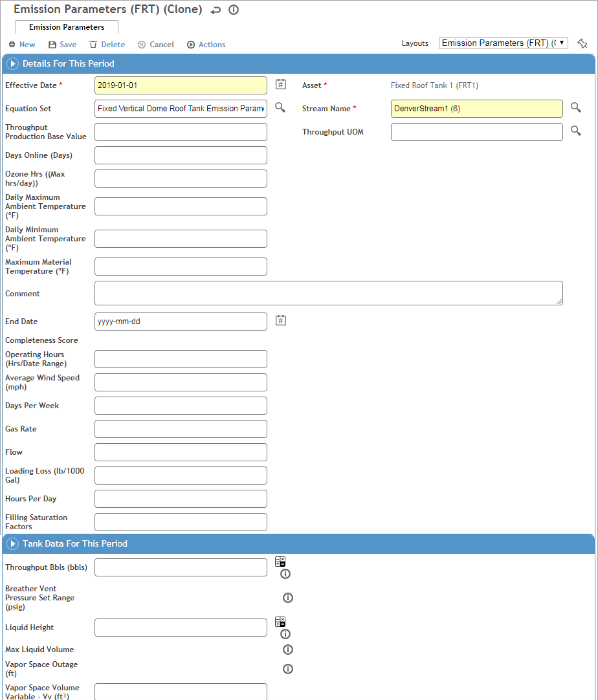Show info for Throughput Bbls field
598x700 pixels.
coord(285,574)
